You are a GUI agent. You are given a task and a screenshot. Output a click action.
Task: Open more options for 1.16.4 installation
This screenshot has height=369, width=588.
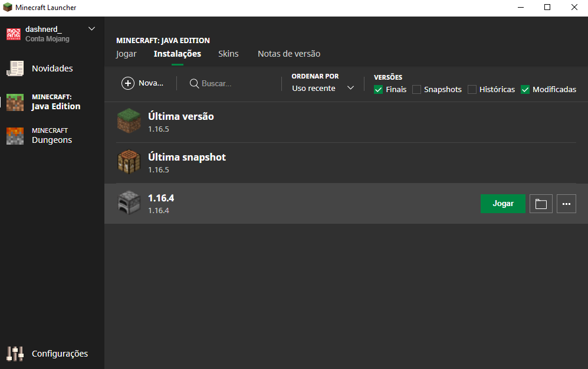click(x=566, y=204)
